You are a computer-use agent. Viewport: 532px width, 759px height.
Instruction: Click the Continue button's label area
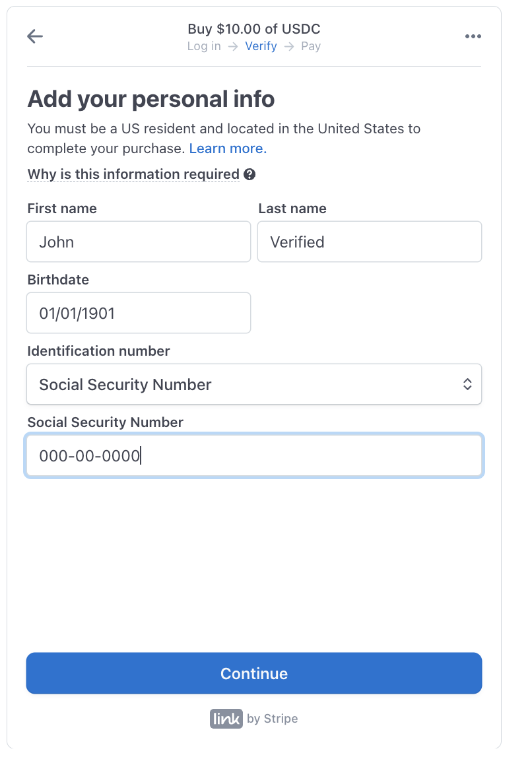tap(254, 673)
